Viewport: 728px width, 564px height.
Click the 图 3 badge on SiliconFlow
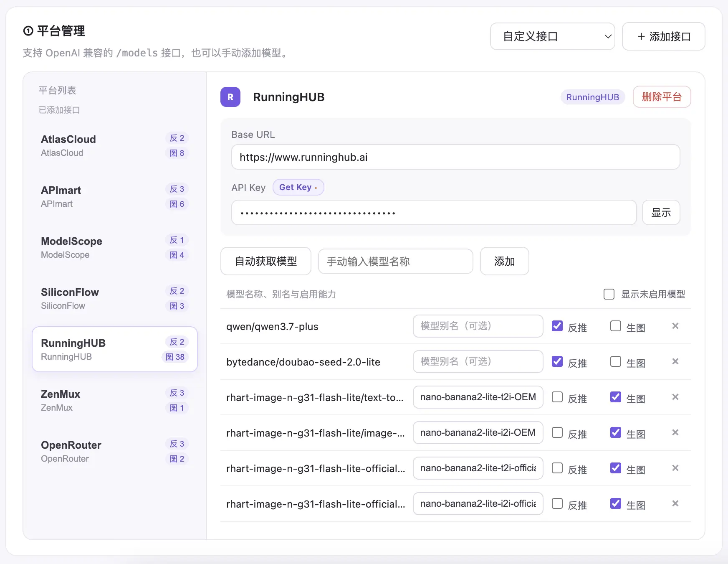click(x=177, y=306)
